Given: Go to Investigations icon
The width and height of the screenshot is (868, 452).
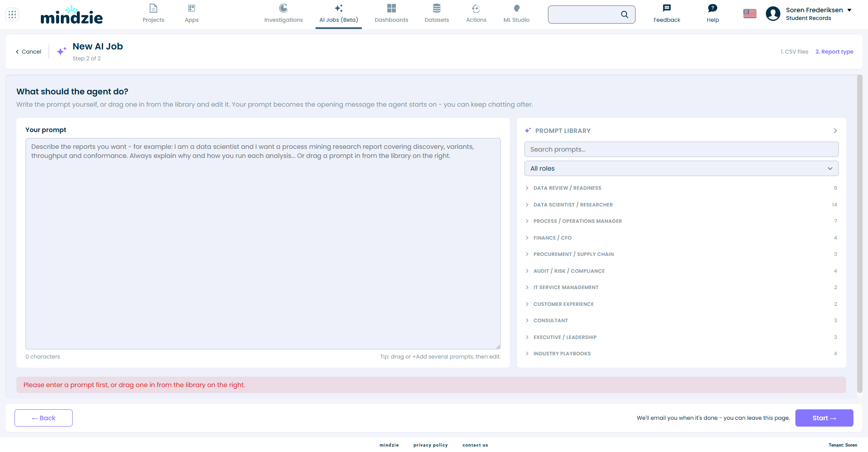Looking at the screenshot, I should (283, 8).
